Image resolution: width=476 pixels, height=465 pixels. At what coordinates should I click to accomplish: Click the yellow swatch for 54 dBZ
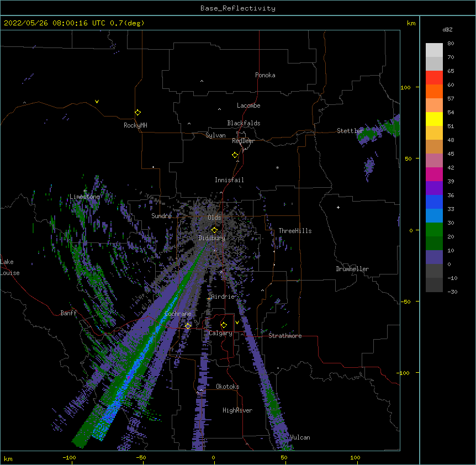(x=434, y=119)
